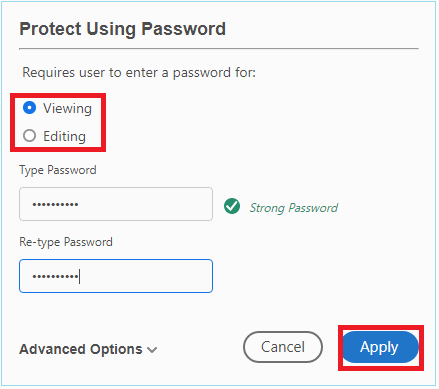Screen dimensions: 439x389
Task: Click the 'Requires user to enter' text
Action: click(x=90, y=72)
